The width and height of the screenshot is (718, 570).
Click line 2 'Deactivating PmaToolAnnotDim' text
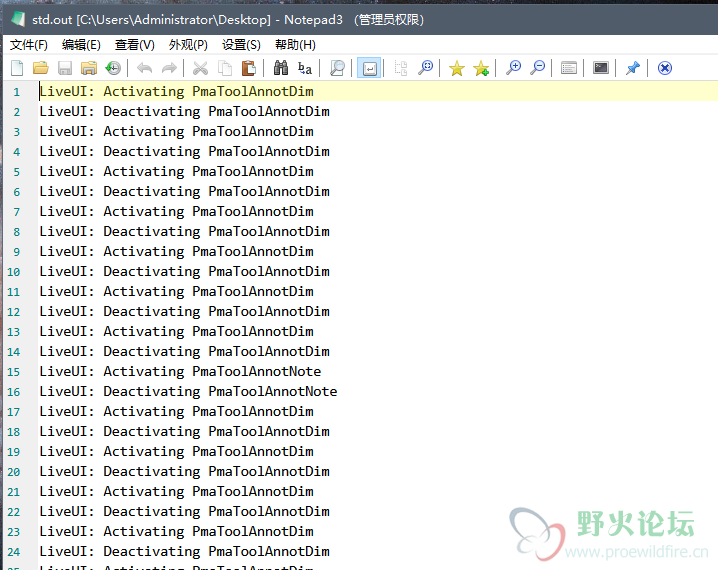point(216,111)
